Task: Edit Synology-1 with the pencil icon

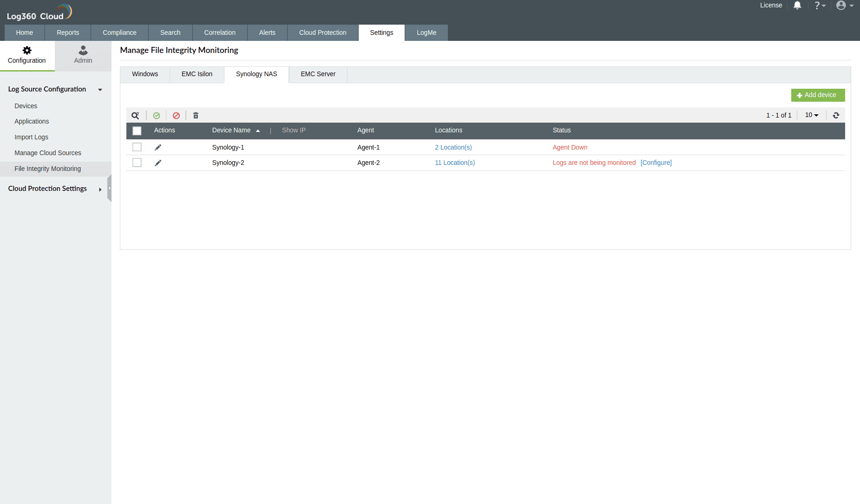Action: tap(158, 147)
